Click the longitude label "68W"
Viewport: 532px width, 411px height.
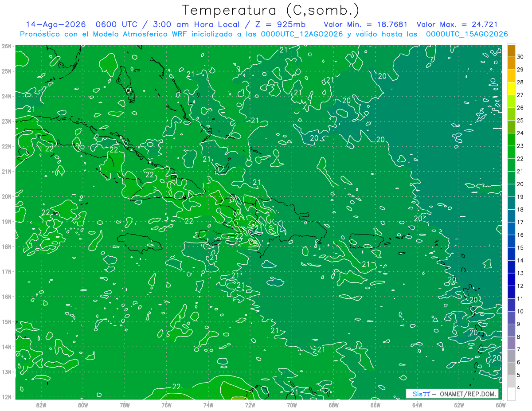click(333, 405)
